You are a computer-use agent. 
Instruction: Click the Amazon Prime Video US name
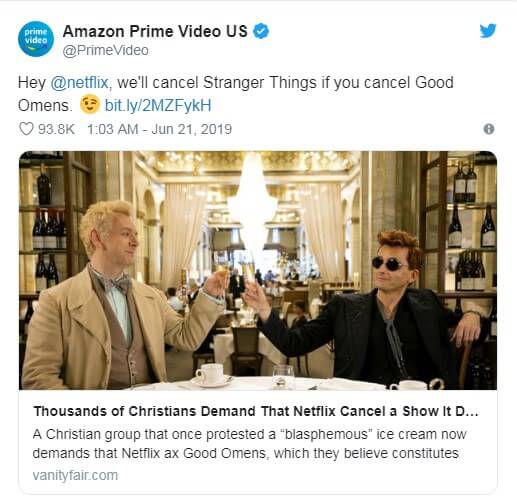tap(155, 31)
